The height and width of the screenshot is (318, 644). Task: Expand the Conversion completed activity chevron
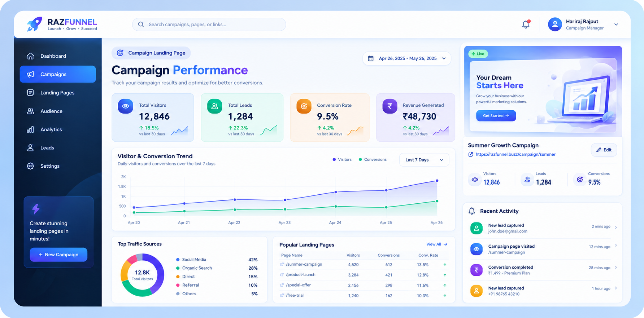pyautogui.click(x=616, y=267)
